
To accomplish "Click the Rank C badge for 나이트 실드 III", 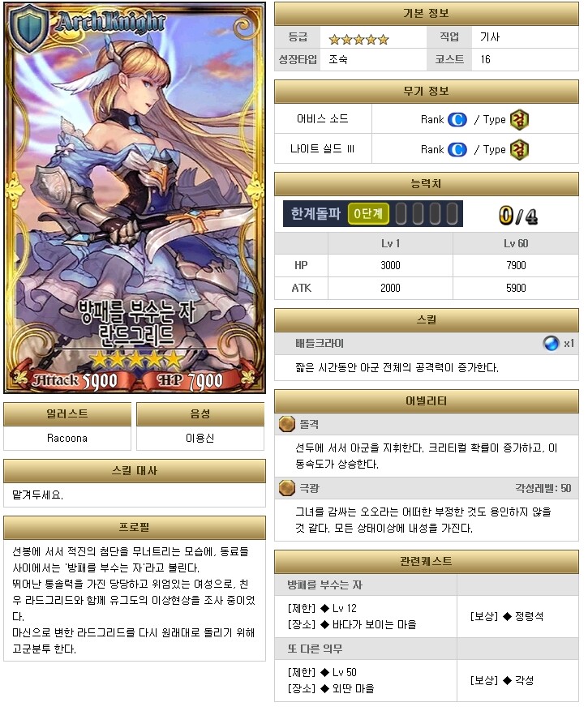I will coord(457,150).
